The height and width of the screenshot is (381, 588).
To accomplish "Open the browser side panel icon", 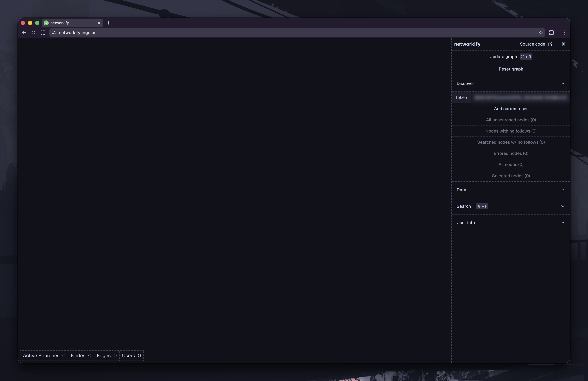I will click(43, 33).
